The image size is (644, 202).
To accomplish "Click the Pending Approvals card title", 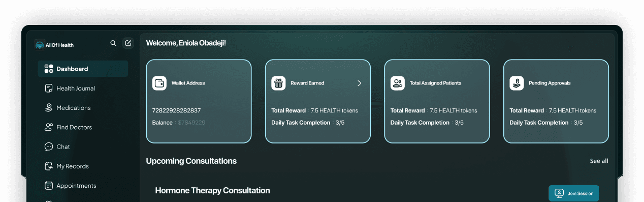I will (x=550, y=83).
